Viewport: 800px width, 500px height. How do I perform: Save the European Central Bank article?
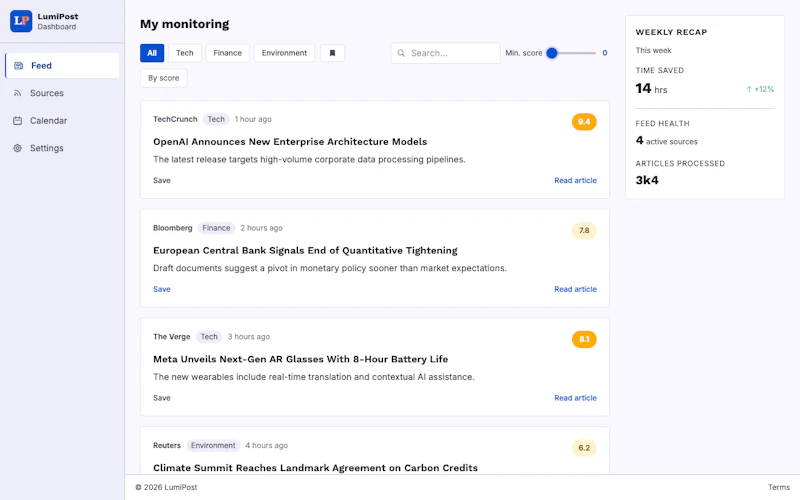coord(162,289)
